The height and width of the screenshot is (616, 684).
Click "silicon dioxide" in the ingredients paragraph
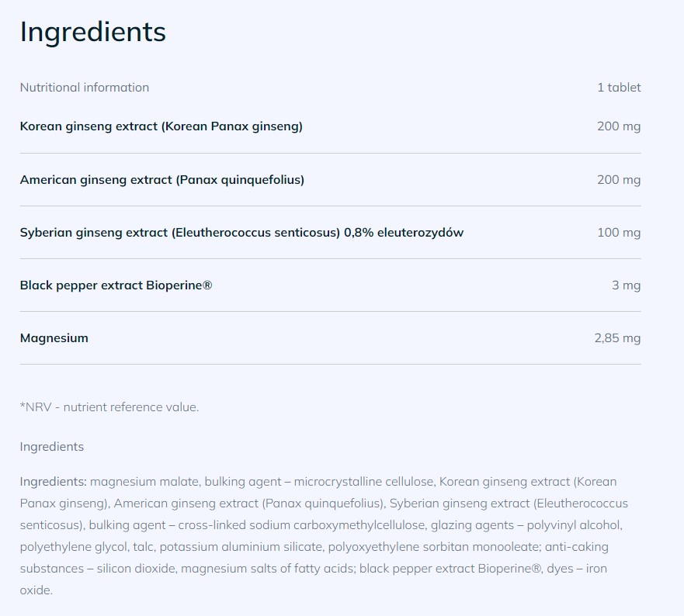[x=136, y=569]
